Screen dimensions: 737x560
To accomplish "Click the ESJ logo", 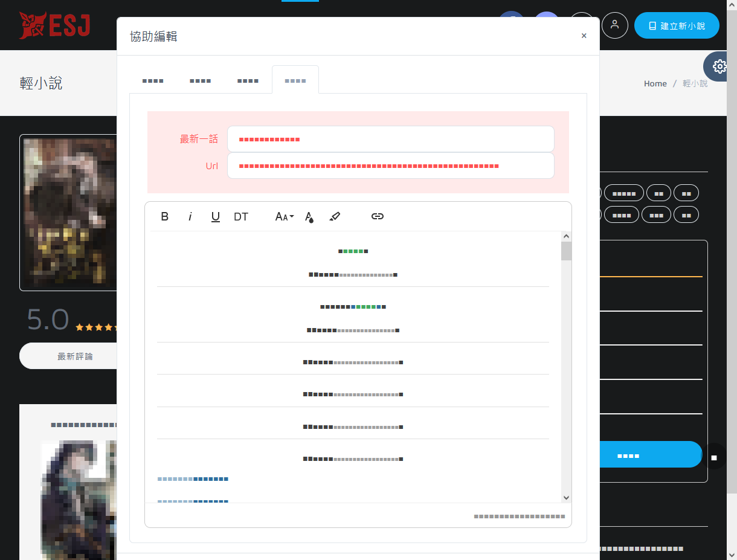I will pyautogui.click(x=54, y=25).
